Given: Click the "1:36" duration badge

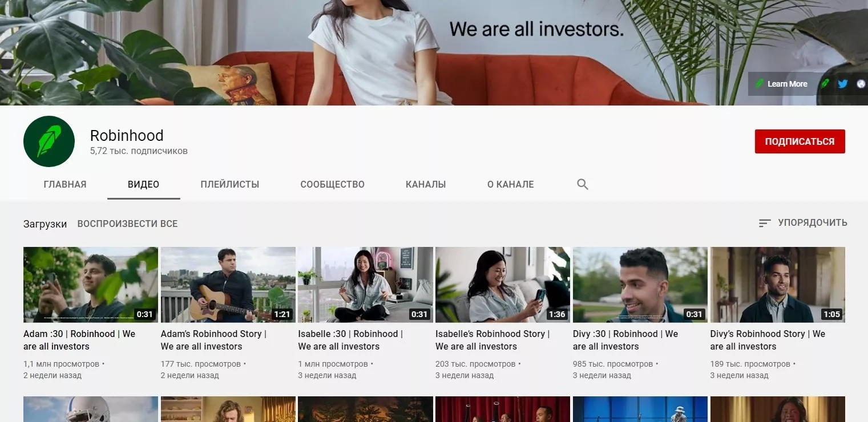Looking at the screenshot, I should 557,314.
